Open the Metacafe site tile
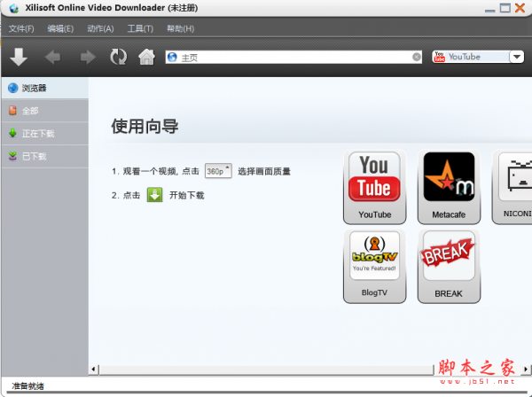Viewport: 532px width, 397px height. point(449,187)
